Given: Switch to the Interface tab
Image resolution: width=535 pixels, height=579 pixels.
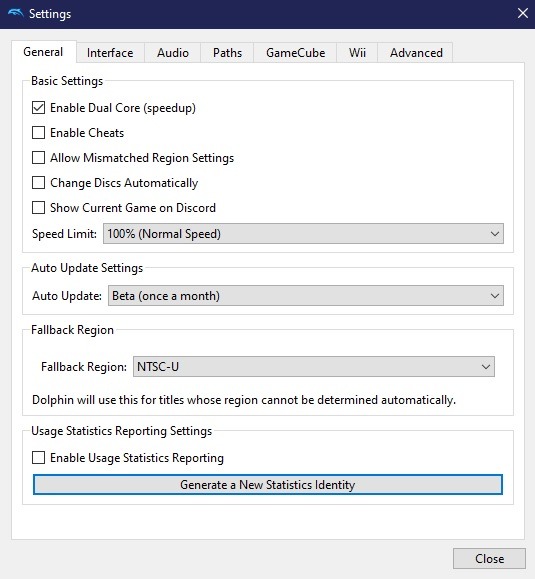Looking at the screenshot, I should [110, 53].
